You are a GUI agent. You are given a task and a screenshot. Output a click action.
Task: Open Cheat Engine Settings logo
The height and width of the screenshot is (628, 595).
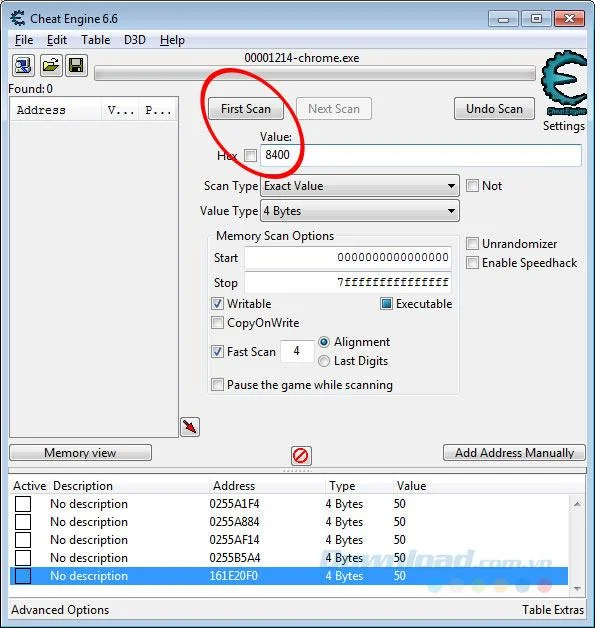coord(564,83)
